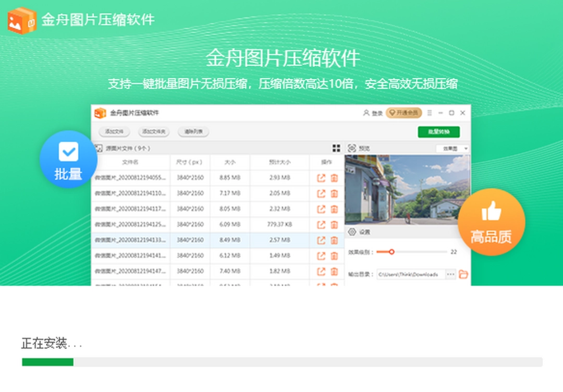
Task: Click the export icon on the 779.37 KB row
Action: click(x=321, y=225)
